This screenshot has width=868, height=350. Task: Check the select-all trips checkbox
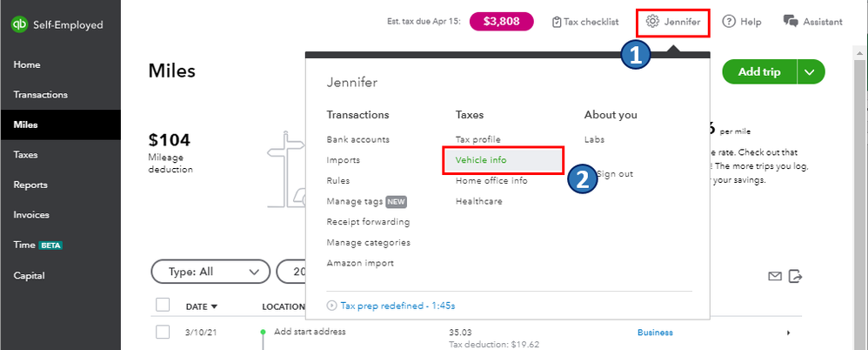pos(163,305)
